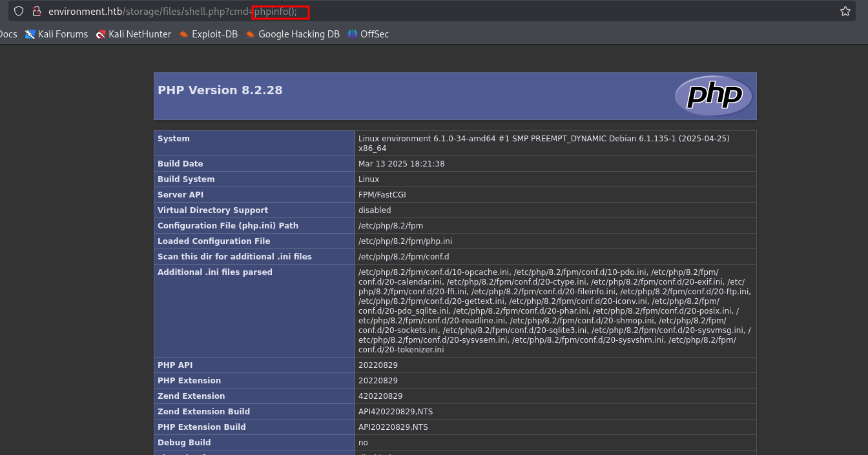
Task: Click the Kali Forums bookmark icon
Action: coord(30,34)
